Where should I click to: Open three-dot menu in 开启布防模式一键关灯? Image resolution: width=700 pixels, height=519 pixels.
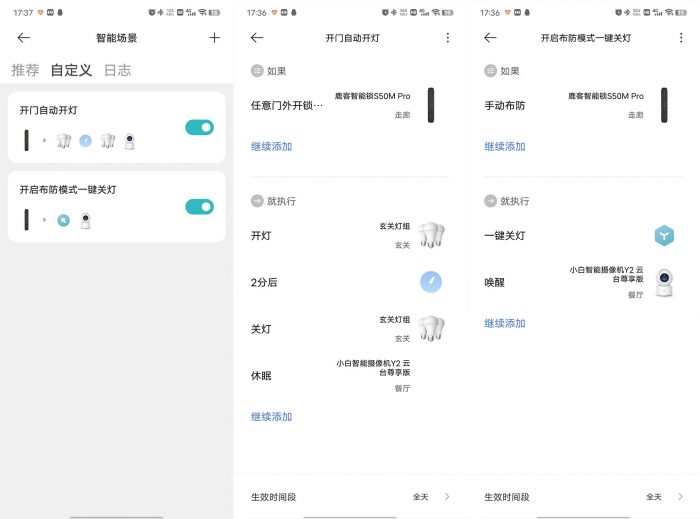(x=680, y=38)
